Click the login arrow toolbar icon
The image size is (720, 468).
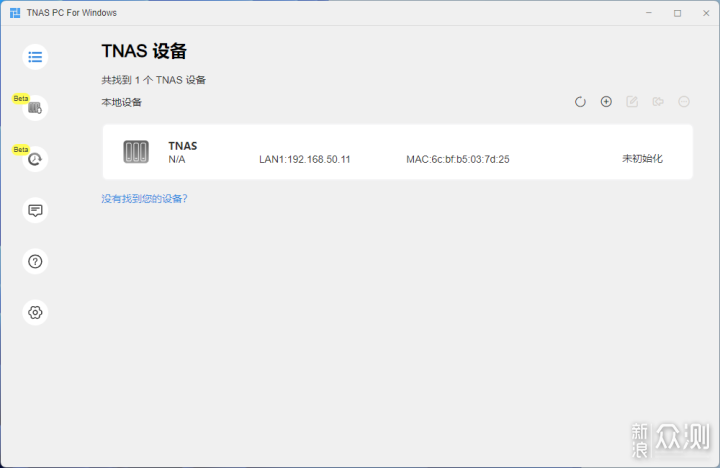pyautogui.click(x=658, y=101)
